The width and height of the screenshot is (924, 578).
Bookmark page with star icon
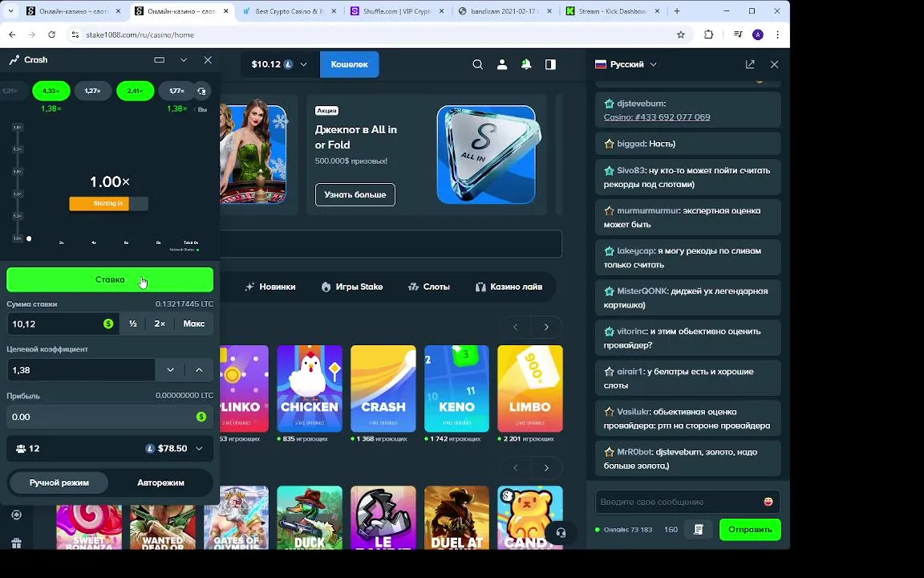coord(681,35)
